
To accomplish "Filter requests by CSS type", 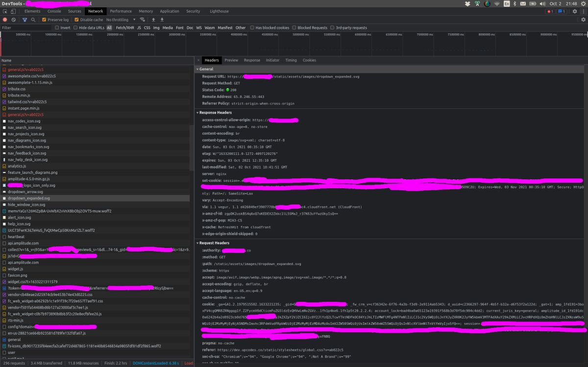I will coord(147,28).
